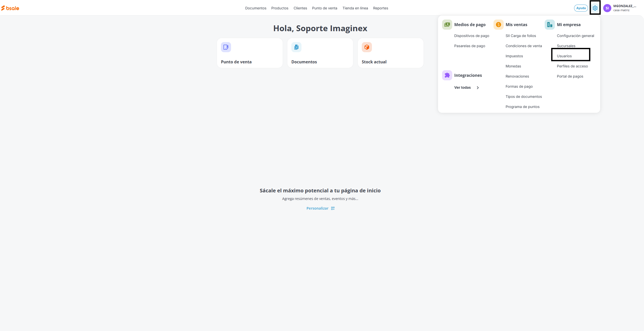Click the Documentos card icon
The width and height of the screenshot is (644, 331).
point(296,47)
